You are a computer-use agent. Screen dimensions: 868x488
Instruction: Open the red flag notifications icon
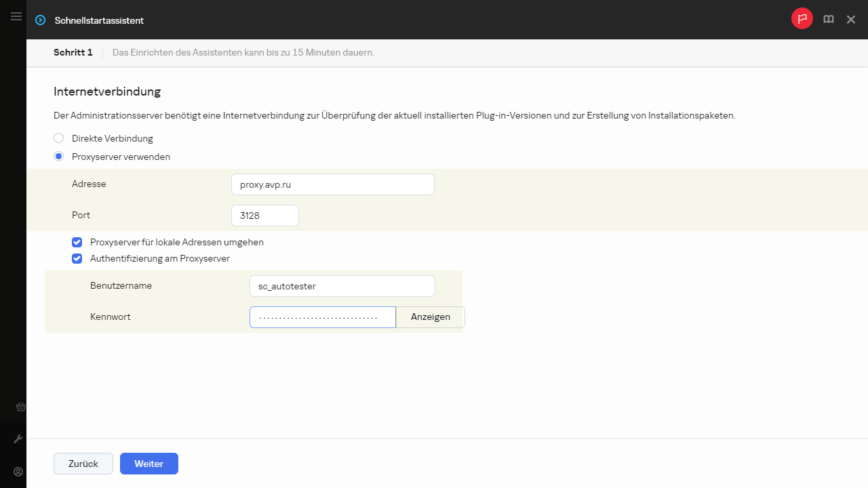(x=802, y=19)
